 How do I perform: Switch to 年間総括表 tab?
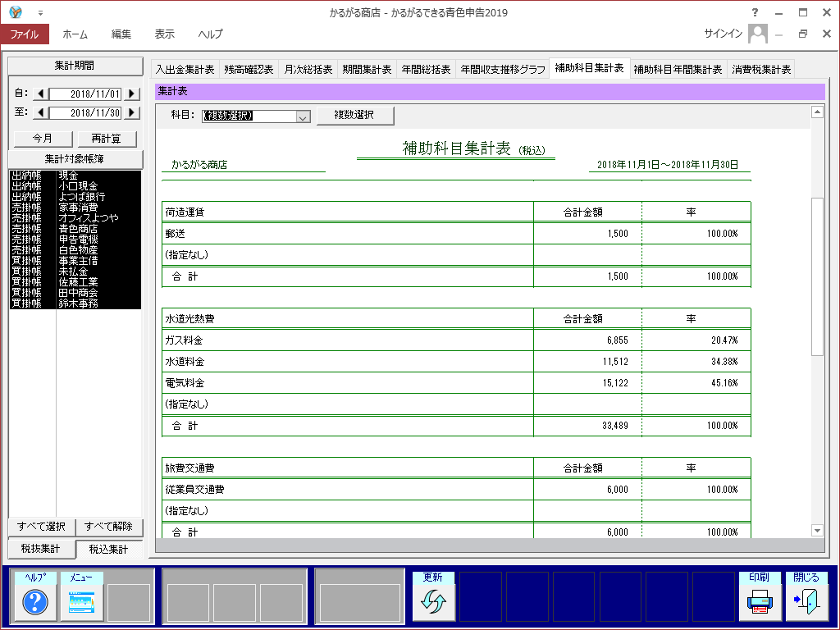pos(426,69)
